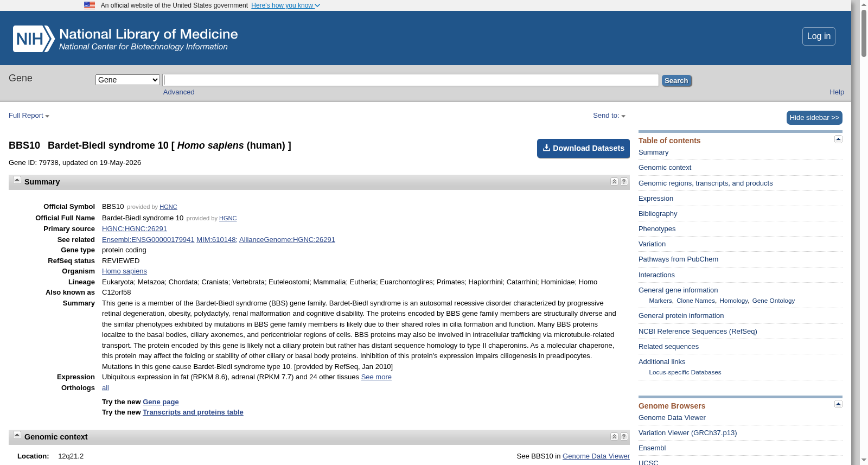Click the Orthologs all link
The image size is (868, 465).
(105, 388)
